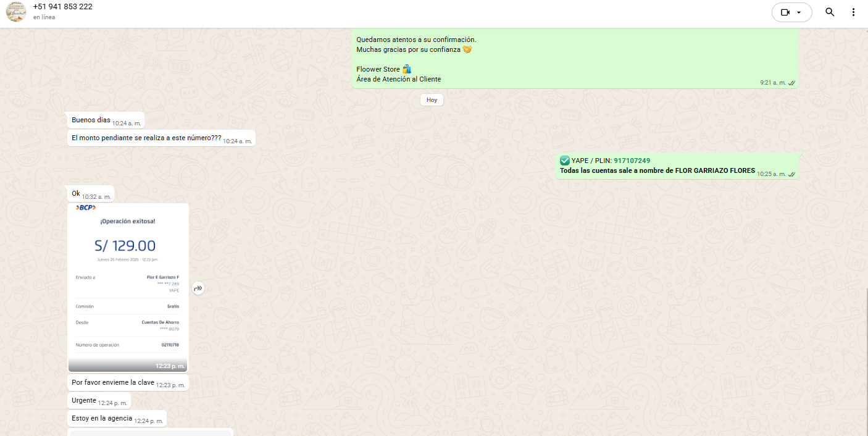Image resolution: width=868 pixels, height=436 pixels.
Task: Open contact info for +51 941 853 222
Action: (63, 7)
